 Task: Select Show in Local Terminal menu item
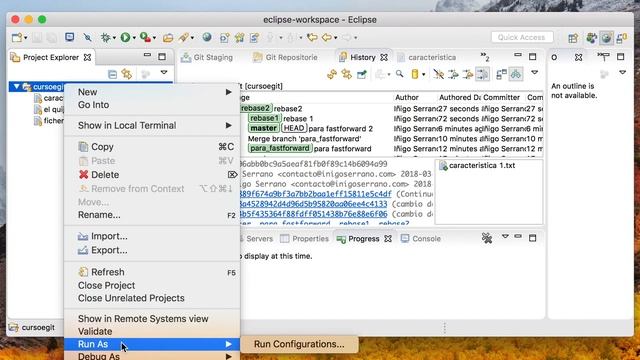[x=152, y=125]
